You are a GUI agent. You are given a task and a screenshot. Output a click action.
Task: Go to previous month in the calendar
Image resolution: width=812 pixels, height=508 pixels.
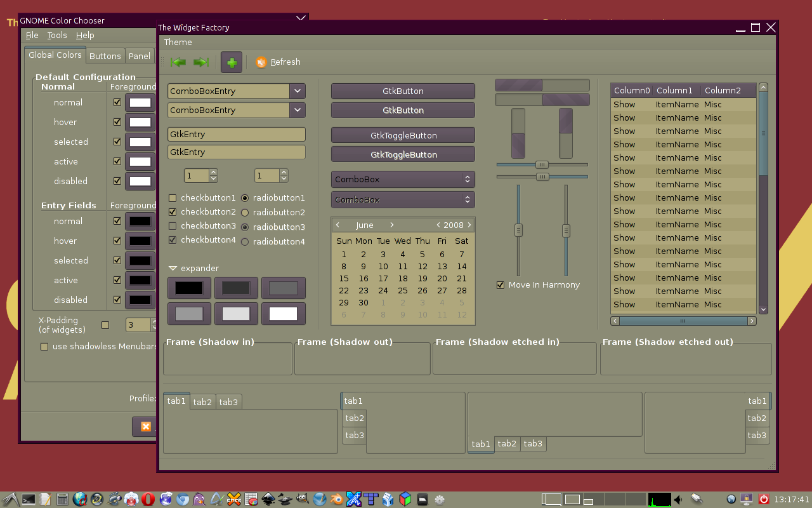(338, 225)
